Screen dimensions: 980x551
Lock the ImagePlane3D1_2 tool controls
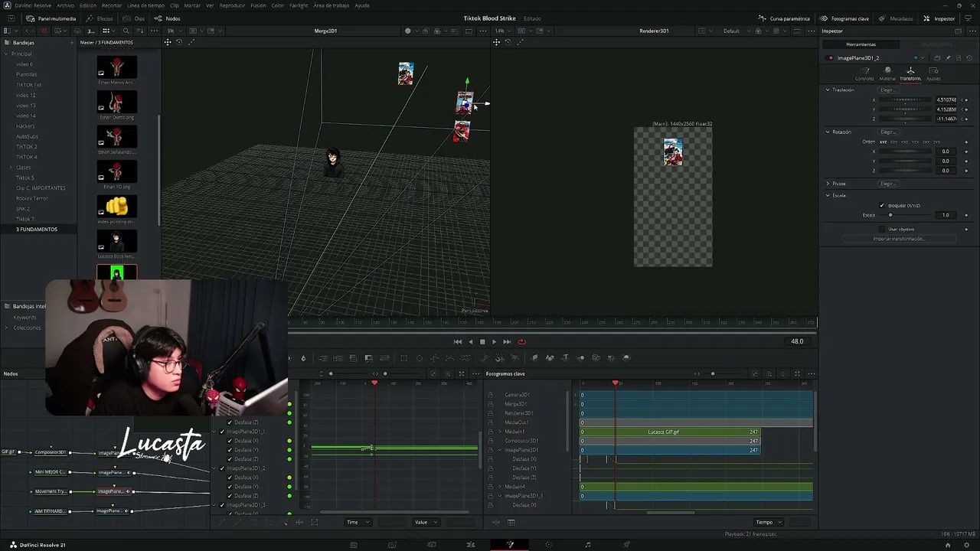[x=958, y=58]
